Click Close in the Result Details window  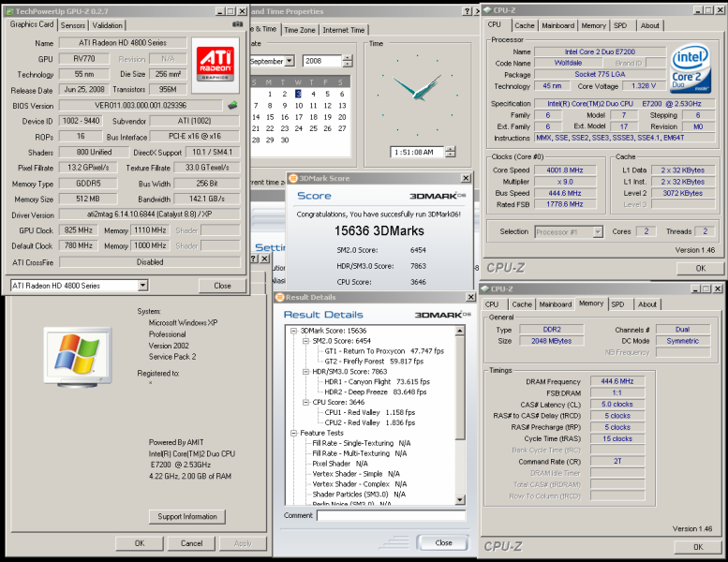point(443,542)
